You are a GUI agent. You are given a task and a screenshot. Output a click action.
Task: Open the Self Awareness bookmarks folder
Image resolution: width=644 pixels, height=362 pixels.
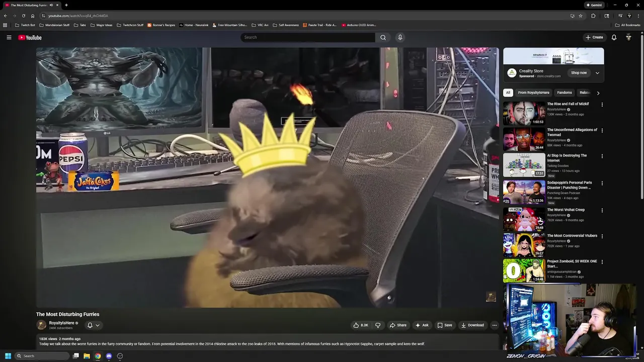(285, 25)
